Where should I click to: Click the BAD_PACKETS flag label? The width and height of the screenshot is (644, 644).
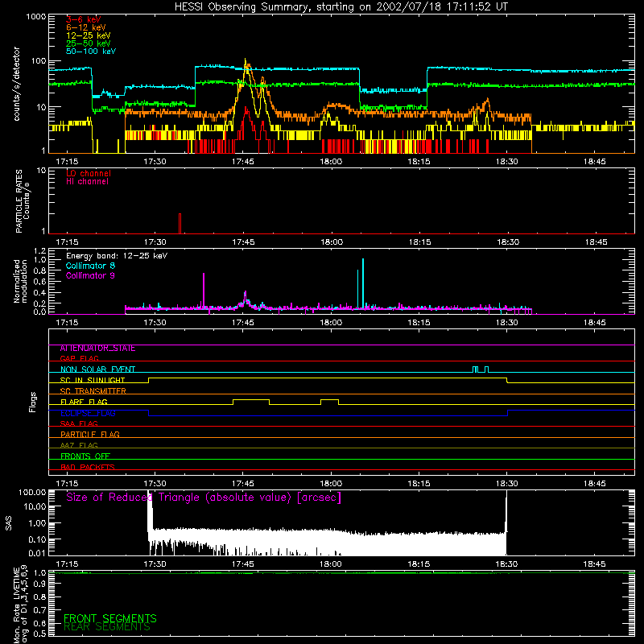pos(88,467)
